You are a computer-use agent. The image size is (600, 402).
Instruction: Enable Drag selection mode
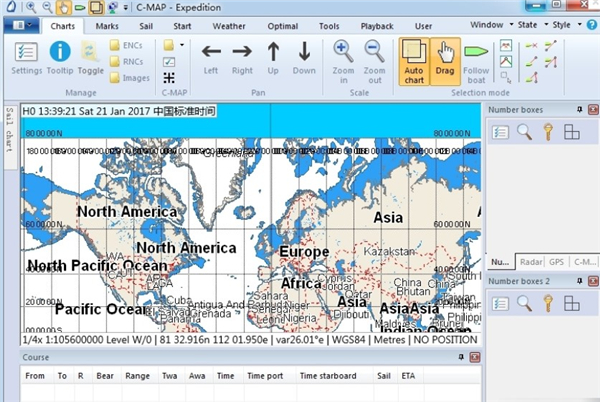[x=445, y=59]
